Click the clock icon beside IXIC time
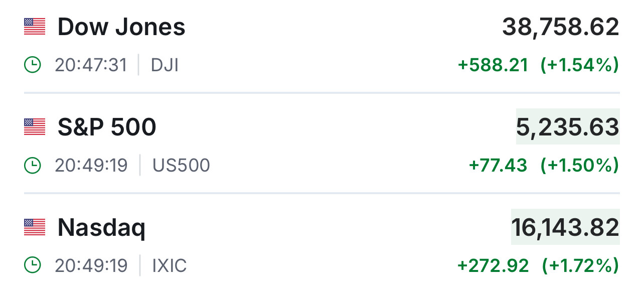The width and height of the screenshot is (644, 283). point(33,265)
